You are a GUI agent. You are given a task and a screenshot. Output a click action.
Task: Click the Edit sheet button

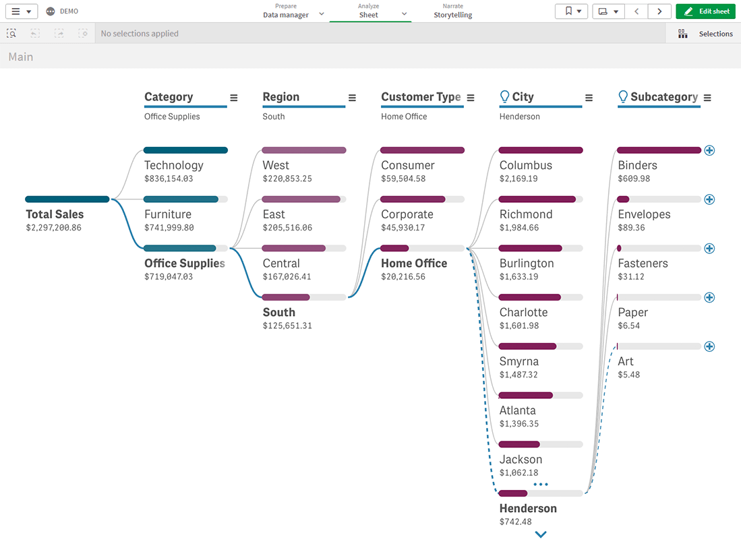[706, 11]
